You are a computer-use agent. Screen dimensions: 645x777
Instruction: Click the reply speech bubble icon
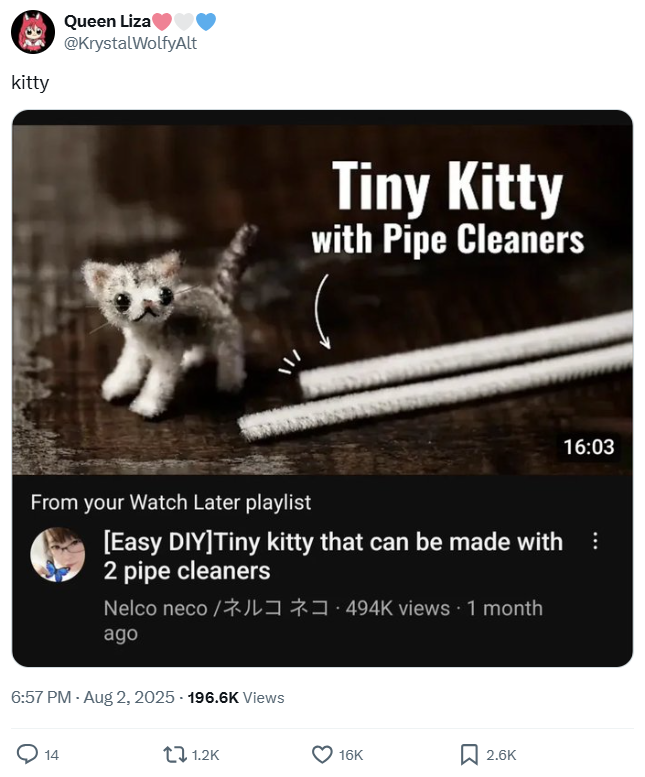click(27, 755)
